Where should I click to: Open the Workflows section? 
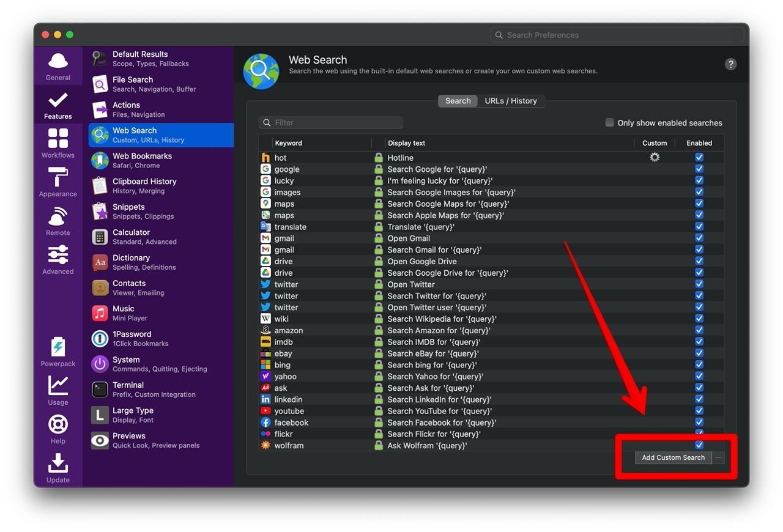58,143
